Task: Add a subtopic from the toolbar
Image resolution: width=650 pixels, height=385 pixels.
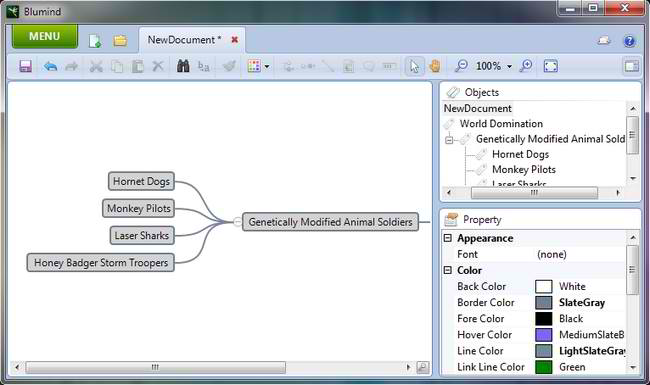Action: point(308,66)
